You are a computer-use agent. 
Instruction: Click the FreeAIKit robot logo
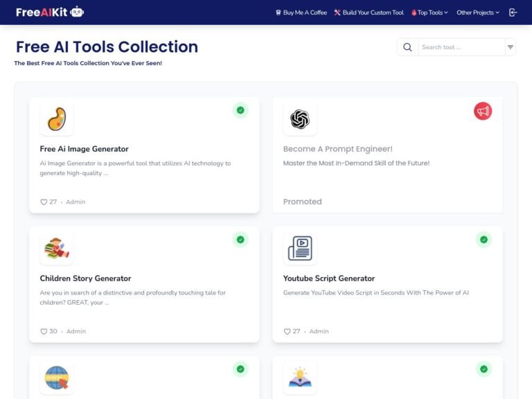77,12
